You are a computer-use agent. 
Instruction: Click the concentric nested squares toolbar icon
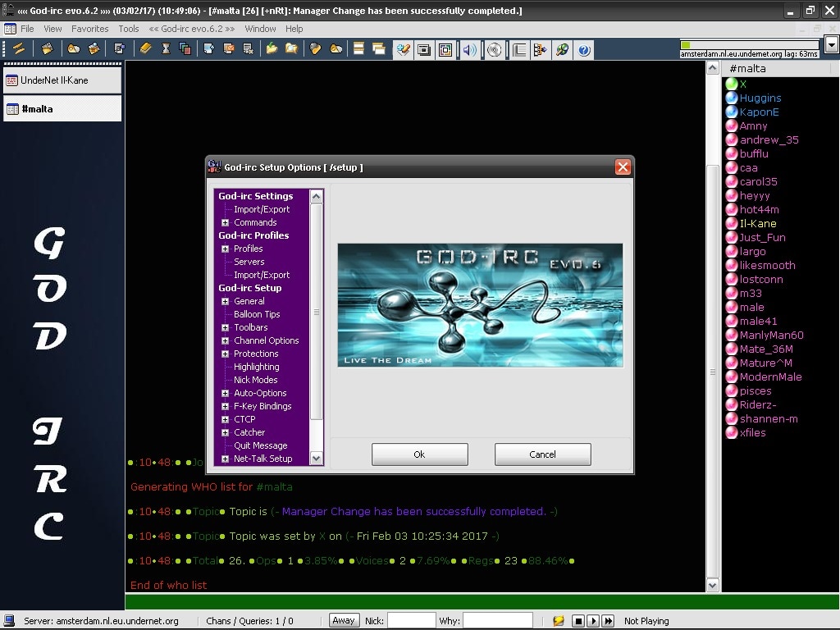tap(445, 50)
